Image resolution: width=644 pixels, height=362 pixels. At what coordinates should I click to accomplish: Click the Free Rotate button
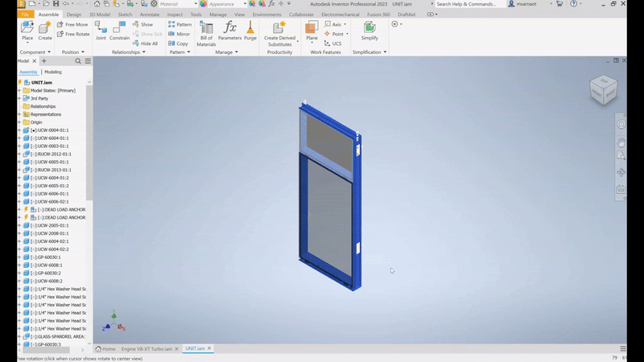pos(76,34)
